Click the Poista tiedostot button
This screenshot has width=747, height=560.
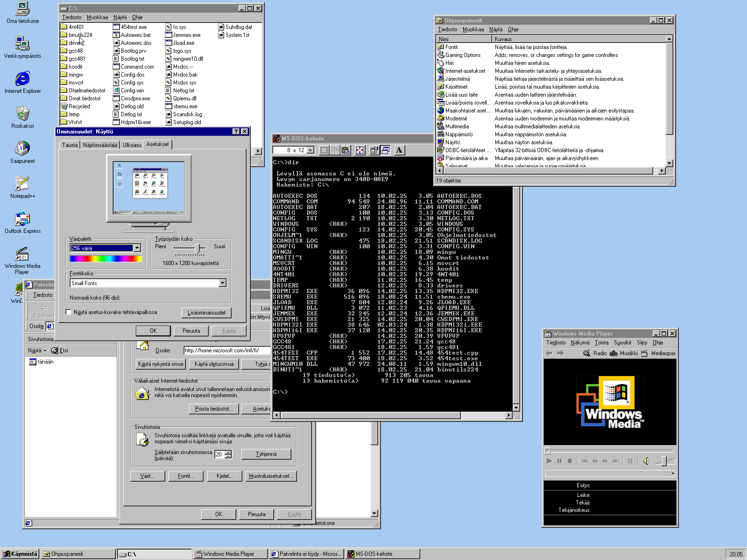pyautogui.click(x=214, y=409)
